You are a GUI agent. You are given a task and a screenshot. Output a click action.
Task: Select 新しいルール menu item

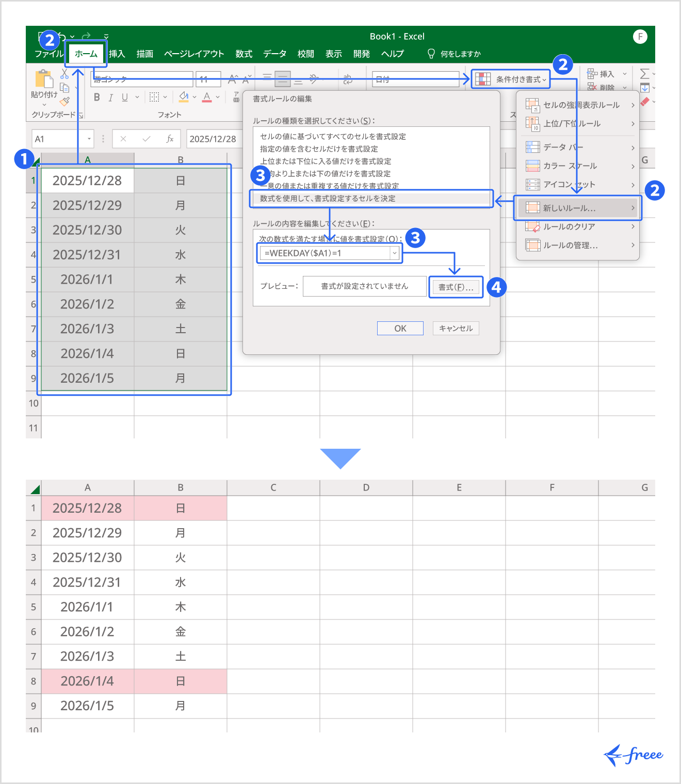tap(578, 208)
